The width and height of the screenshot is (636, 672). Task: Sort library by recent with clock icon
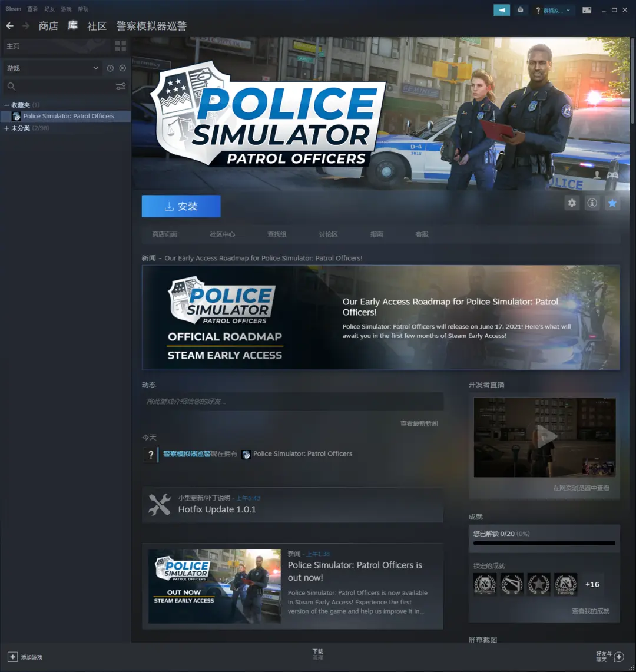pos(110,68)
